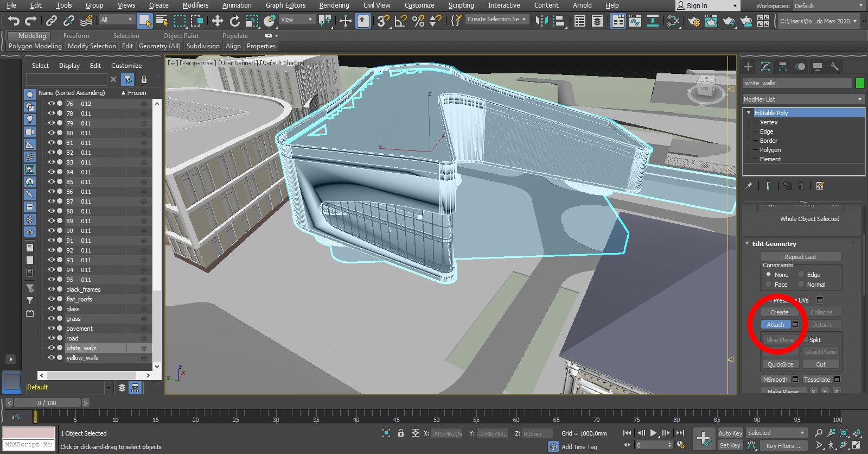This screenshot has width=868, height=454.
Task: Activate the Rotate tool
Action: point(234,21)
